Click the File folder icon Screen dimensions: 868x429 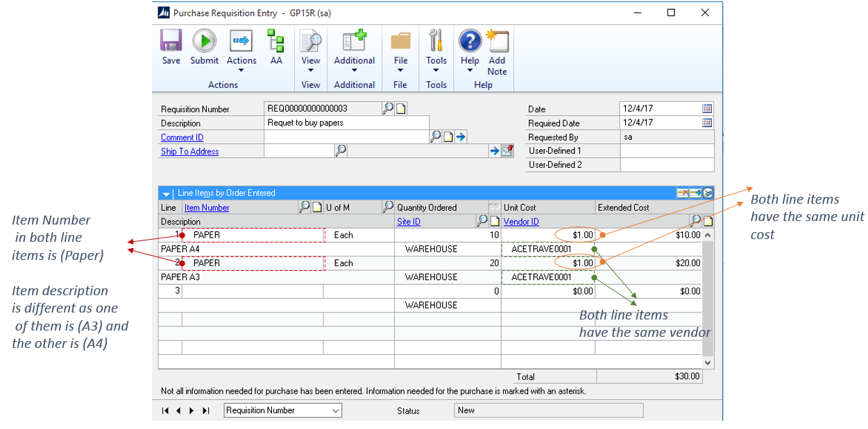[400, 42]
